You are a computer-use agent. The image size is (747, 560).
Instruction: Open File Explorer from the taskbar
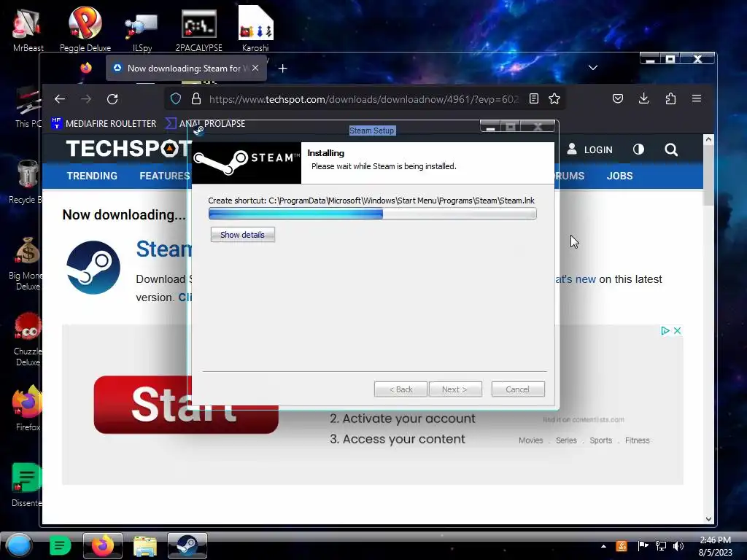[x=145, y=545]
